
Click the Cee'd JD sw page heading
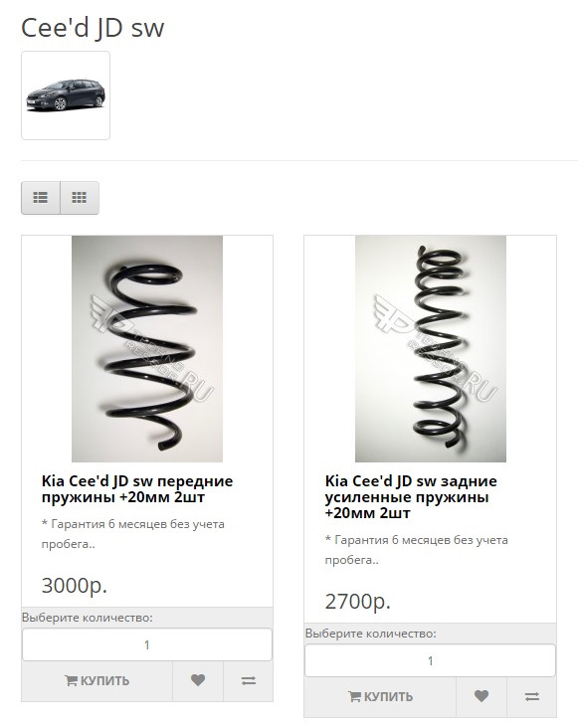tap(93, 28)
